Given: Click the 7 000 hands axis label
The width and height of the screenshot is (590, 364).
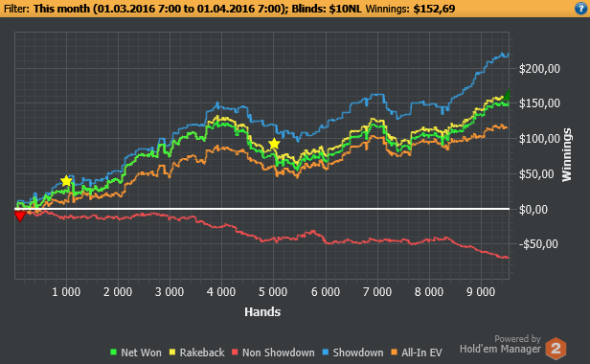Looking at the screenshot, I should click(377, 292).
